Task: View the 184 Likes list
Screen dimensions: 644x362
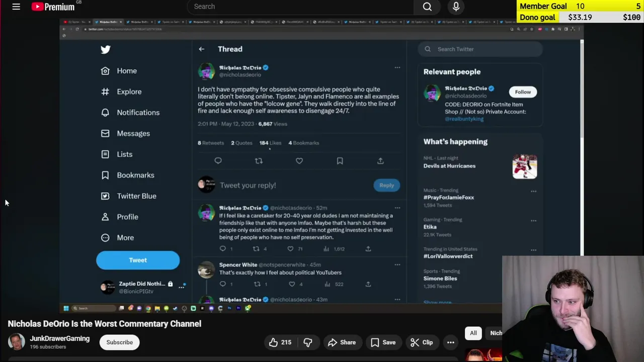Action: (x=270, y=143)
